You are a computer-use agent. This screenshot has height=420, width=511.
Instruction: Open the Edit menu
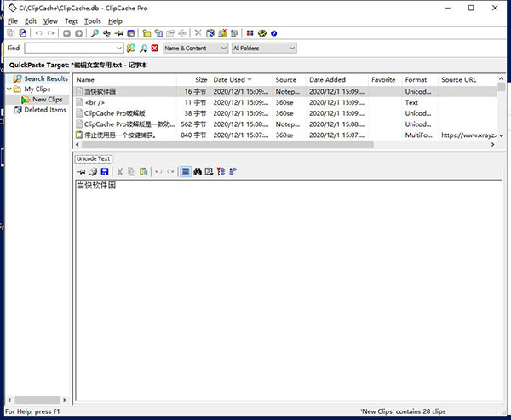coord(31,21)
